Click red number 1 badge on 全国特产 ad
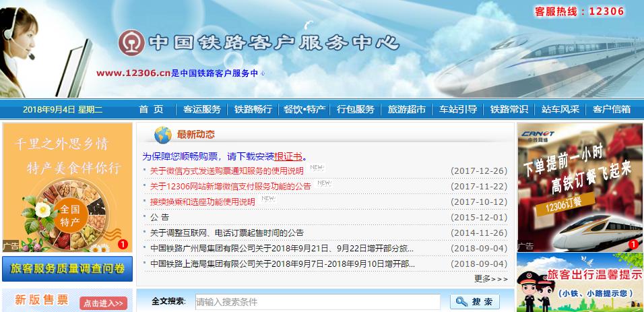The width and height of the screenshot is (644, 312). [x=123, y=245]
